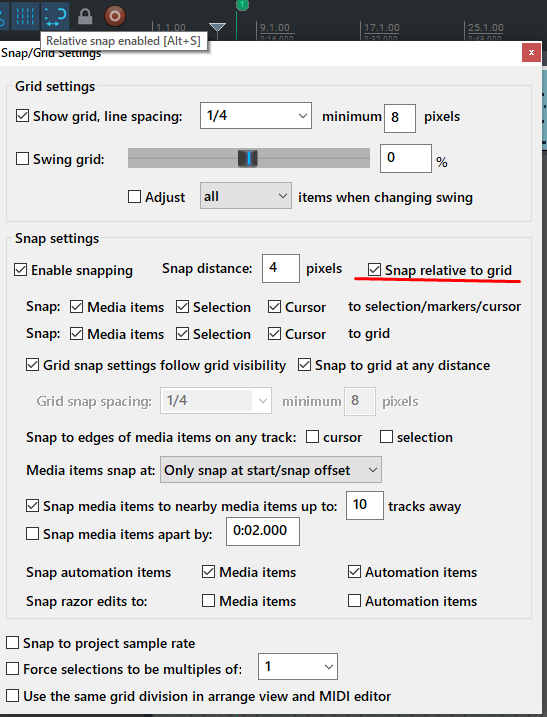The width and height of the screenshot is (547, 717).
Task: Click the relative snap toolbar icon
Action: (54, 16)
